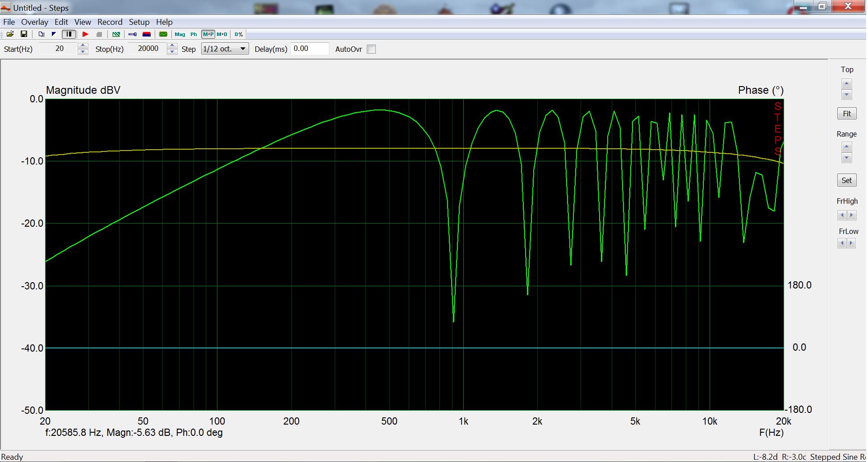Click the Fit button
This screenshot has height=462, width=868.
[847, 114]
